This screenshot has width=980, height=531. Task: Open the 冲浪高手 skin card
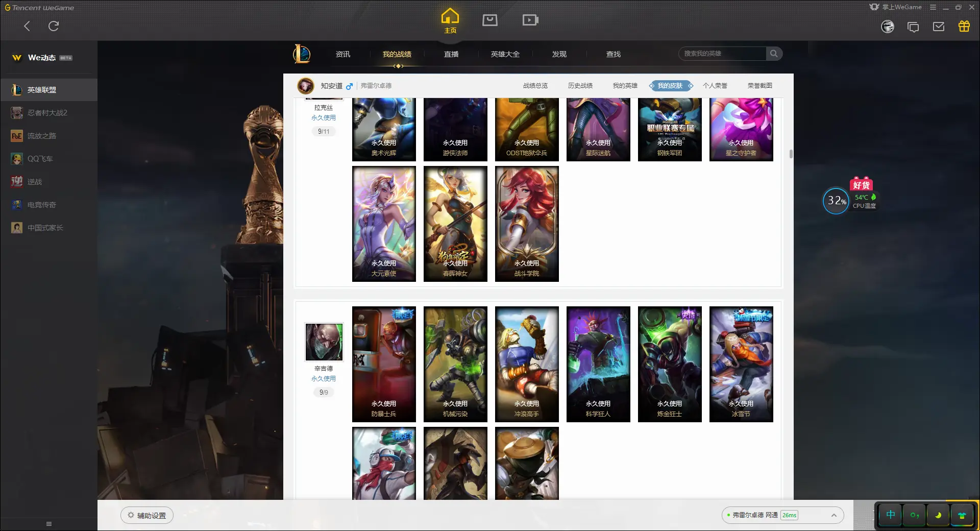click(x=527, y=364)
